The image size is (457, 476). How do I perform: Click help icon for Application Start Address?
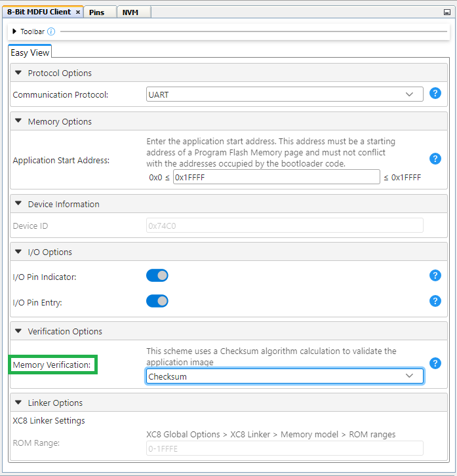pos(435,159)
